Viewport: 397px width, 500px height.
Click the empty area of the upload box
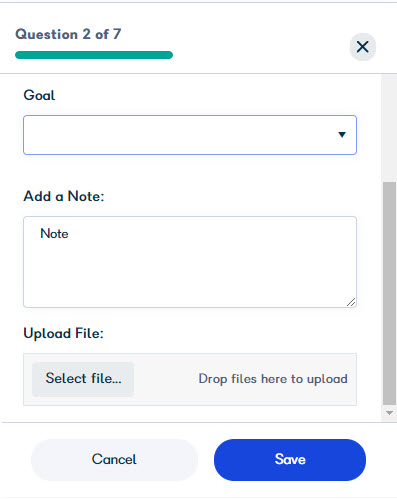(x=166, y=379)
